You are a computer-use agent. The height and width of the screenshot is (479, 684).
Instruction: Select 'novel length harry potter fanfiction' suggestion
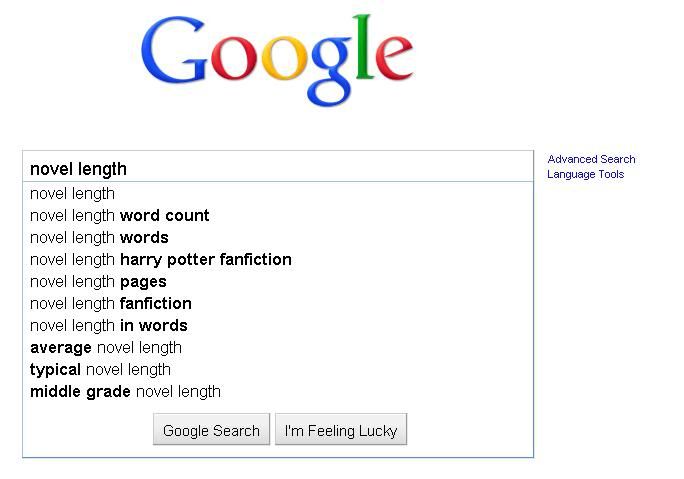[x=161, y=259]
